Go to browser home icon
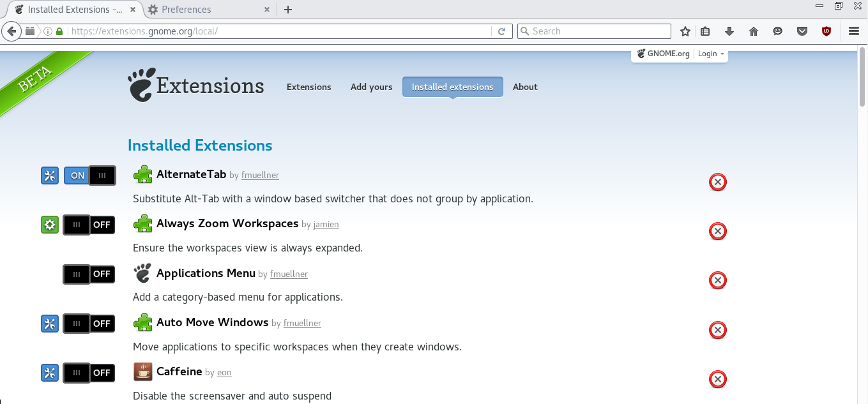The height and width of the screenshot is (404, 868). point(754,31)
